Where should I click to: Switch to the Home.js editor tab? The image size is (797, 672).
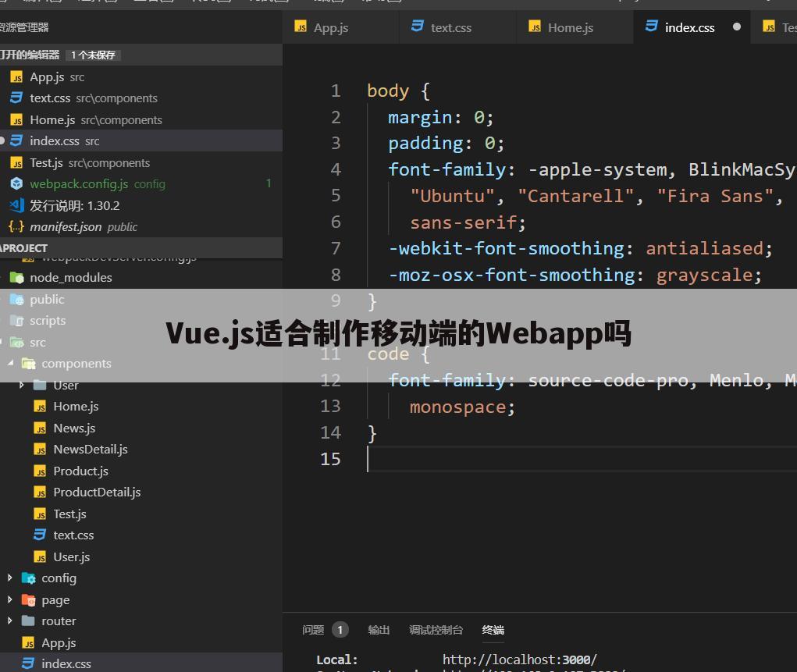click(x=575, y=27)
